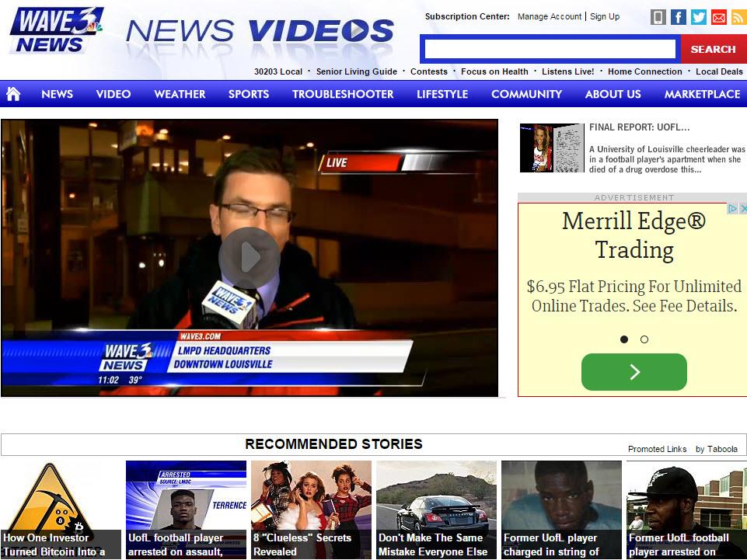Click the Sign Up link
747x560 pixels.
pyautogui.click(x=605, y=16)
